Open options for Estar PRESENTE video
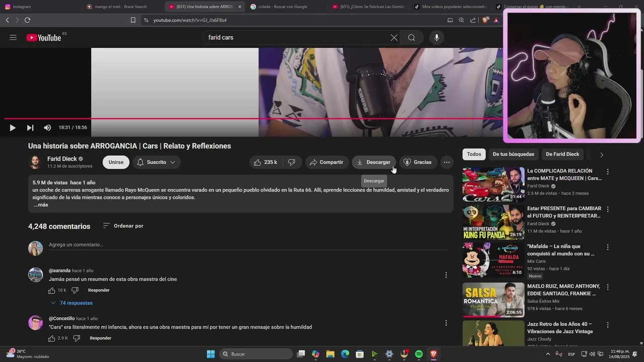 click(608, 209)
